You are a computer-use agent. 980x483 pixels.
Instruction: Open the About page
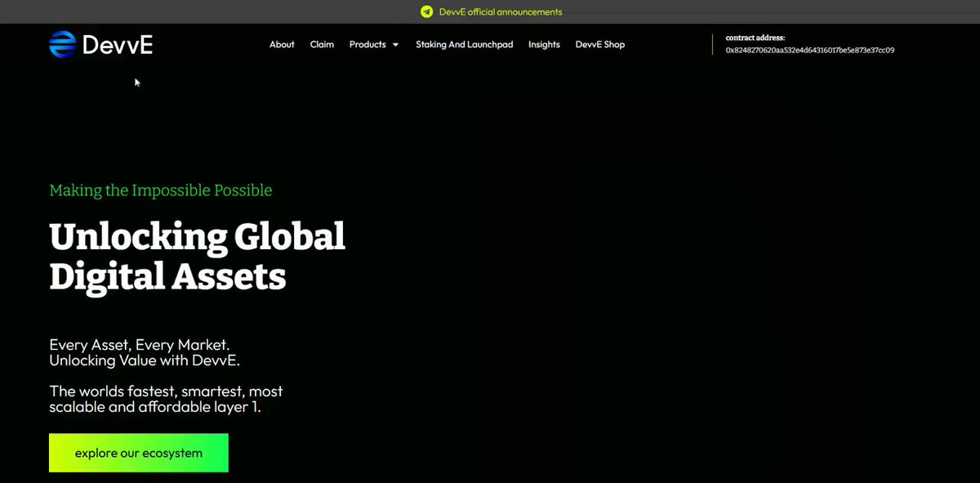pyautogui.click(x=282, y=44)
